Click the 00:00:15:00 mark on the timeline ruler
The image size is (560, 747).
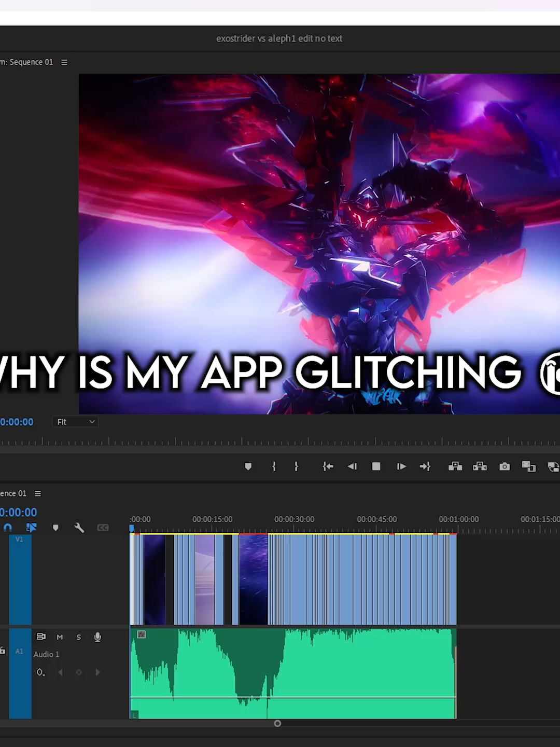(x=212, y=519)
